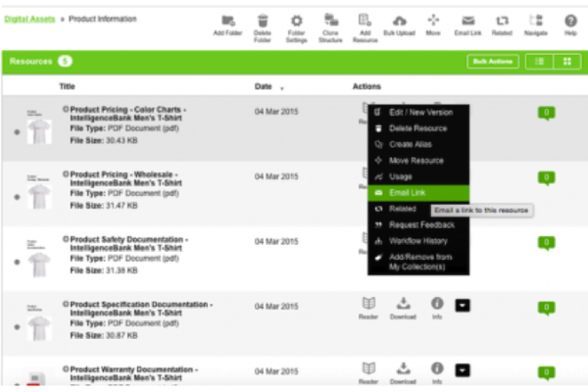Image resolution: width=588 pixels, height=392 pixels.
Task: Open Folder Settings gear icon
Action: (296, 21)
